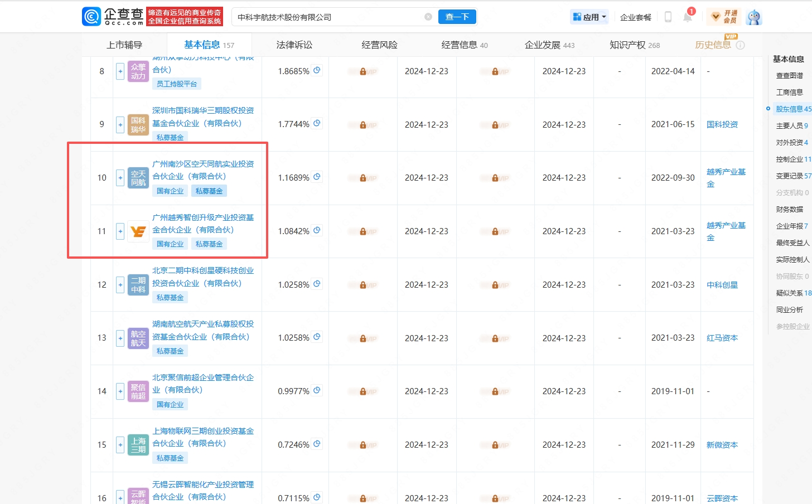Open 上海物联网三期创业投资基金 link
Screen dimensions: 812x504
click(203, 437)
